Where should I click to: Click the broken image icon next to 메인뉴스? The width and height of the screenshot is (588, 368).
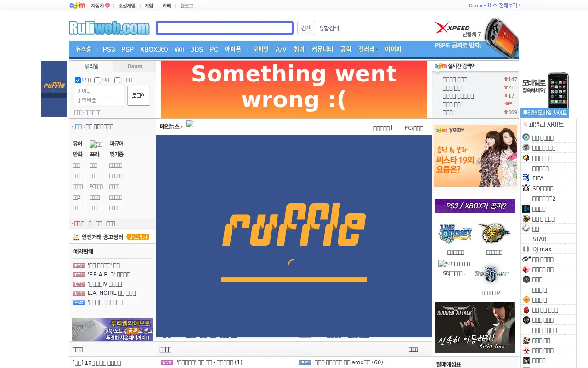coord(190,124)
